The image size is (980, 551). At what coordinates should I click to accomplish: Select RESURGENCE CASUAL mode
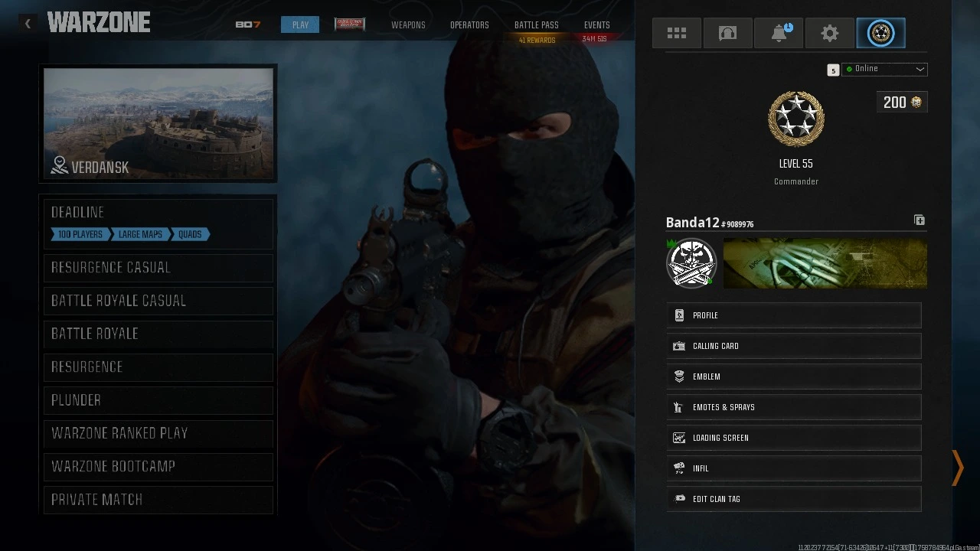(158, 268)
